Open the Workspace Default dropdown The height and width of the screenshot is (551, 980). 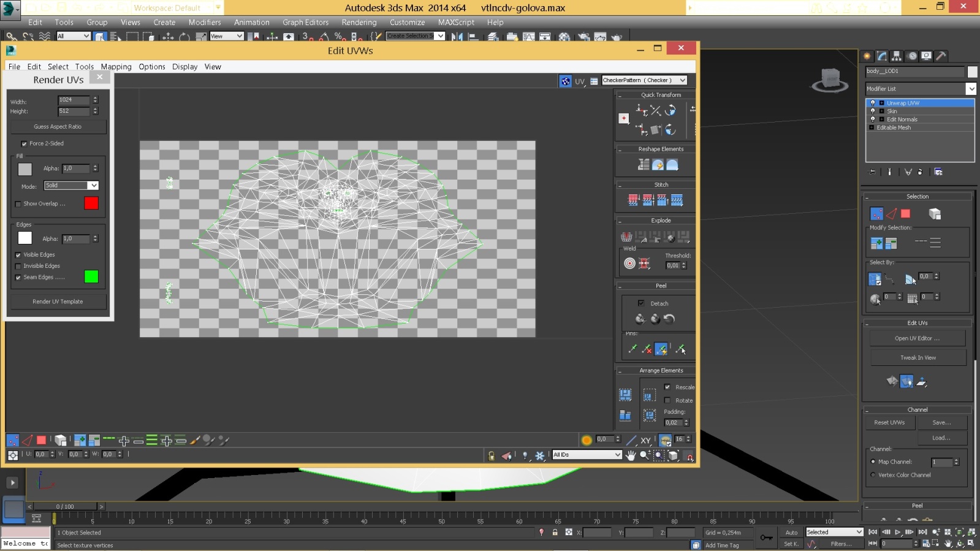coord(177,8)
